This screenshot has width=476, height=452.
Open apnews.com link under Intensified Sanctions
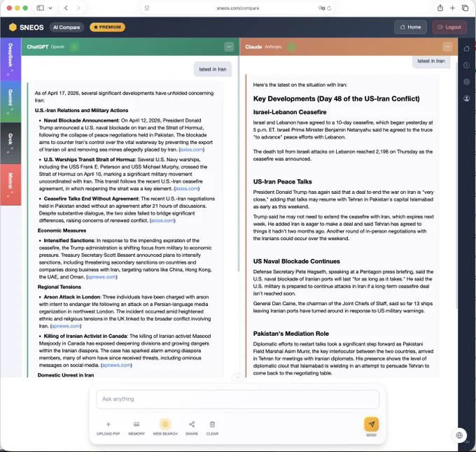[x=101, y=277]
